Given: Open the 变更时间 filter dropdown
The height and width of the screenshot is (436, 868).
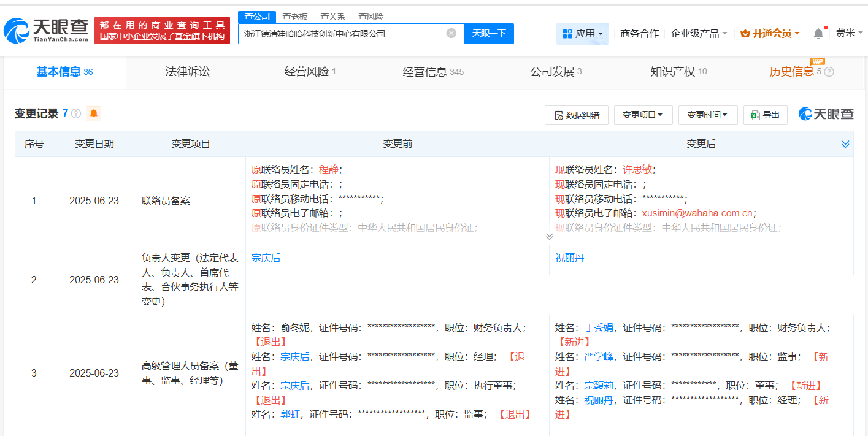Looking at the screenshot, I should tap(707, 115).
